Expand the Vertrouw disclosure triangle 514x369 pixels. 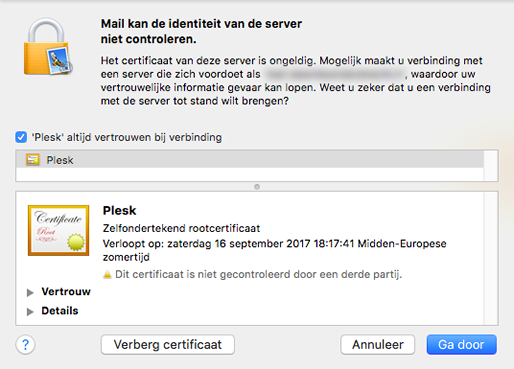tap(30, 292)
